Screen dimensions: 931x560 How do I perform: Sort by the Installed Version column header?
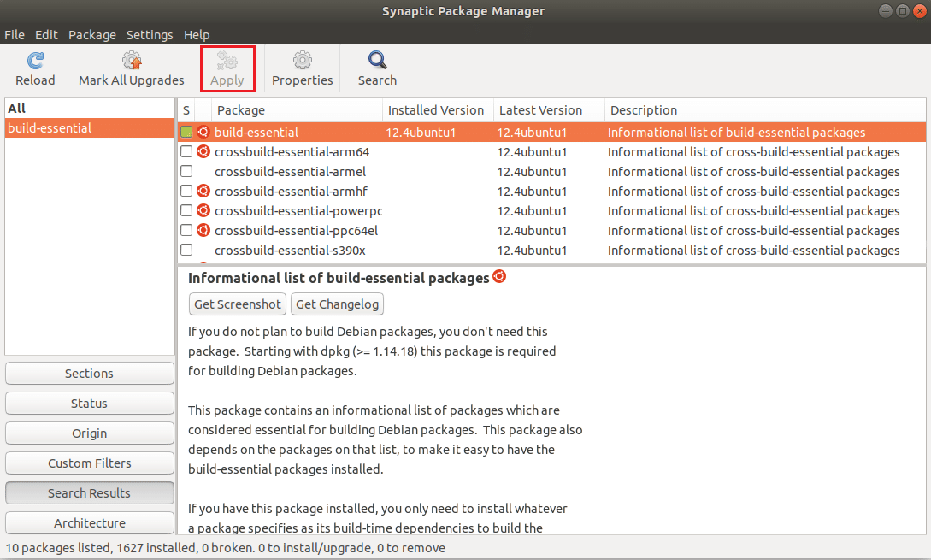point(436,110)
